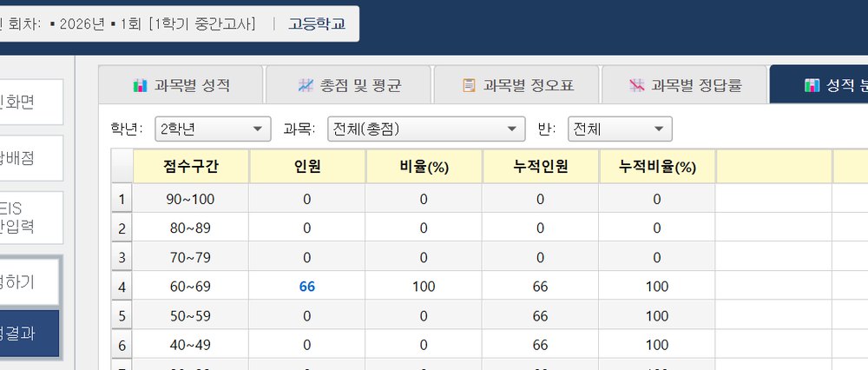This screenshot has height=370, width=868.
Task: Open the 학년 dropdown showing 2학년
Action: (x=214, y=129)
